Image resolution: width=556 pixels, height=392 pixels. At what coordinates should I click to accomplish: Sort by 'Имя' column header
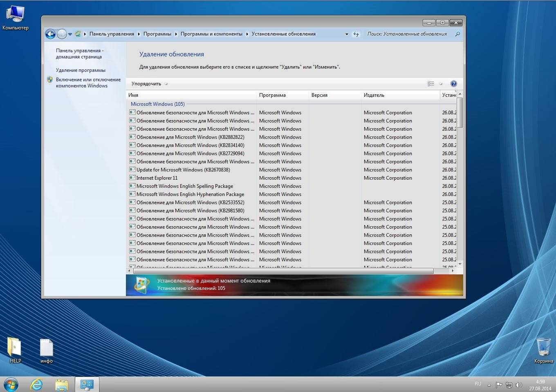pyautogui.click(x=191, y=95)
